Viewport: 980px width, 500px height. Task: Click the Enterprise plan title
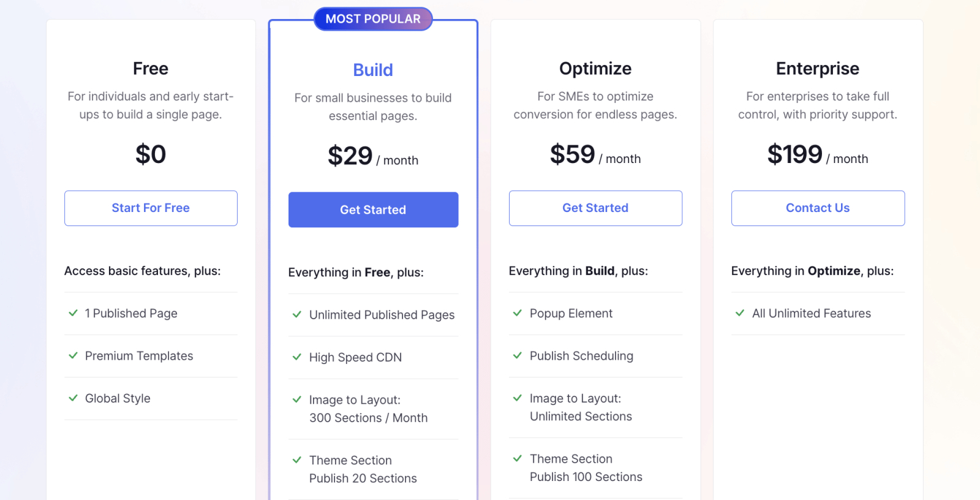(817, 68)
